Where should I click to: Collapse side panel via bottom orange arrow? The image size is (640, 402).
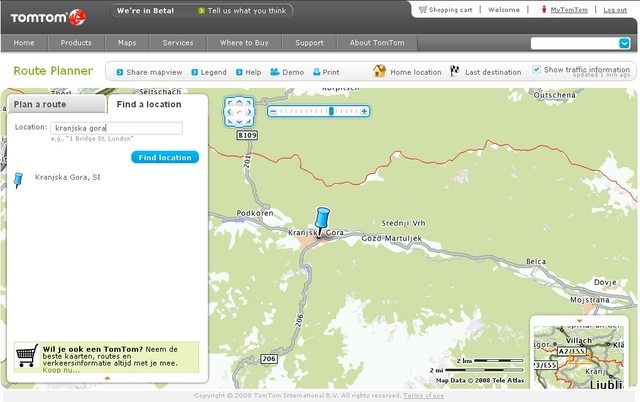point(107,378)
